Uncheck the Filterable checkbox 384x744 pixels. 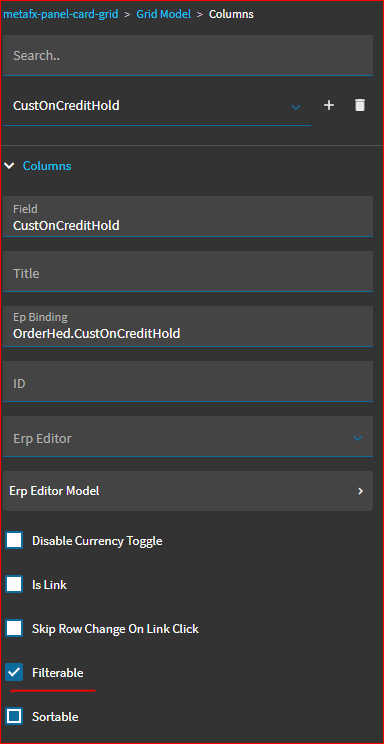14,672
